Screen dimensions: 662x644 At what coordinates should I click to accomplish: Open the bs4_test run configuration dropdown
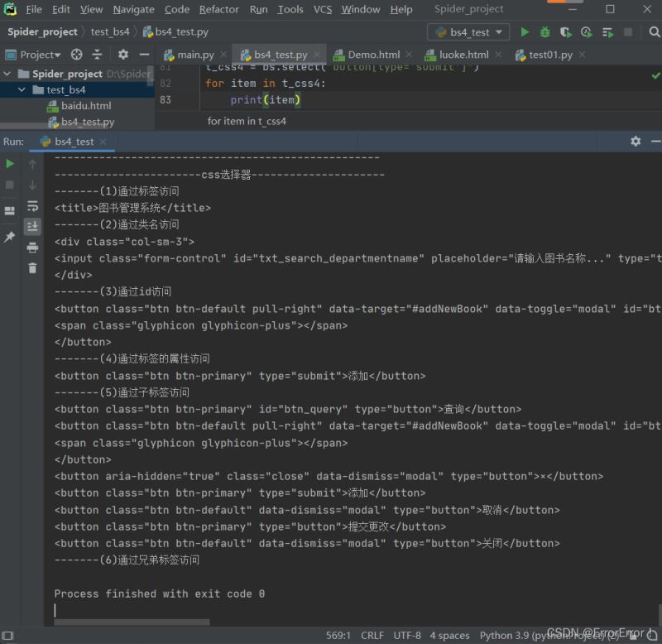click(x=469, y=32)
